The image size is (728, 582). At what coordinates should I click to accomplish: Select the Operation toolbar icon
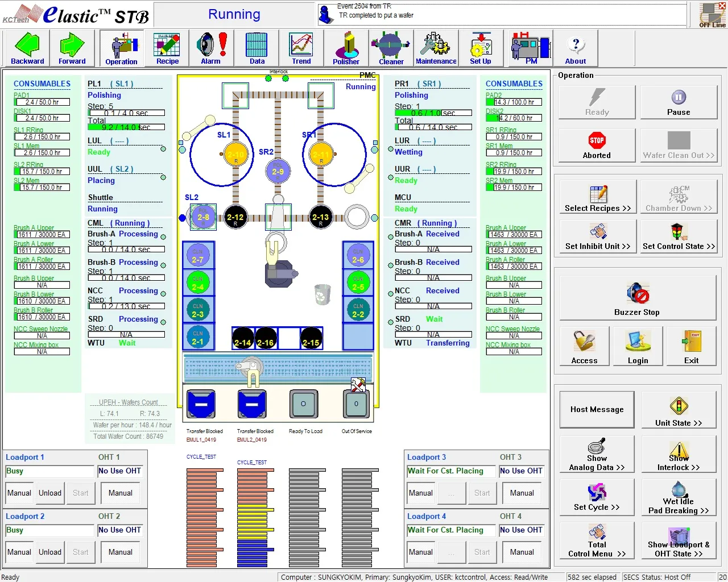point(121,49)
